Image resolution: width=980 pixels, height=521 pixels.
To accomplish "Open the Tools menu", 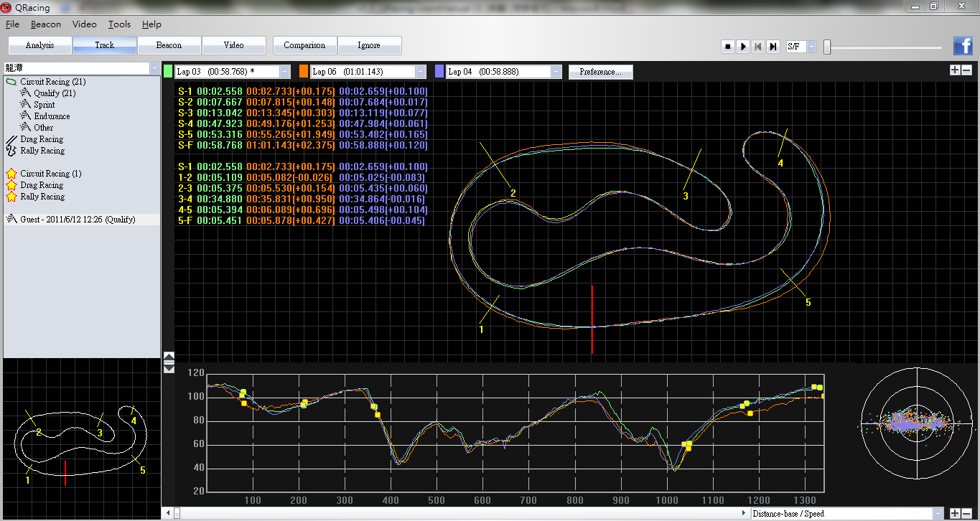I will pyautogui.click(x=120, y=24).
